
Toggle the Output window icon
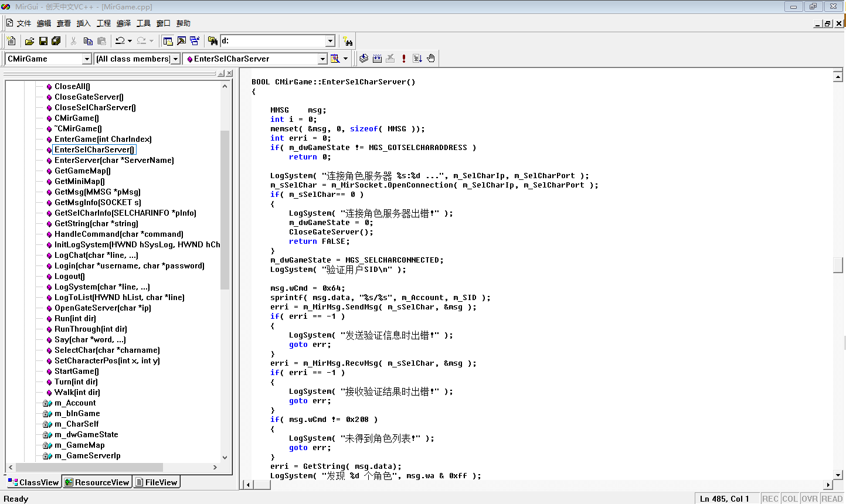coord(182,41)
